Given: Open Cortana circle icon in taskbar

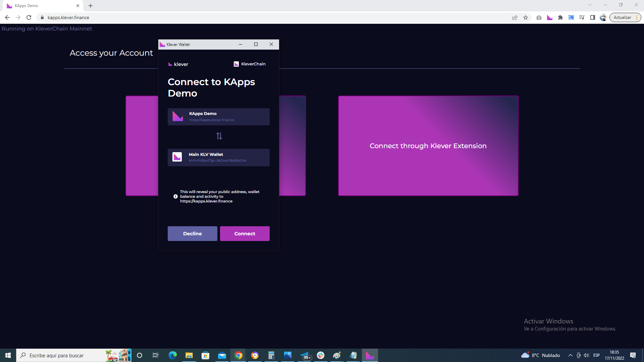Looking at the screenshot, I should click(x=140, y=355).
